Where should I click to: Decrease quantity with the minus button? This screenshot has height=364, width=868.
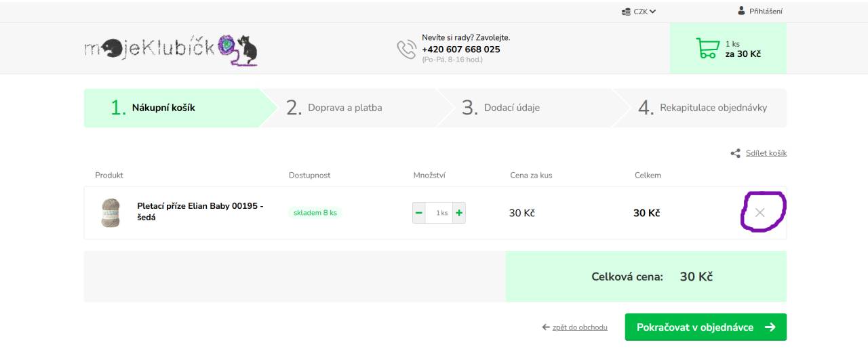coord(419,213)
